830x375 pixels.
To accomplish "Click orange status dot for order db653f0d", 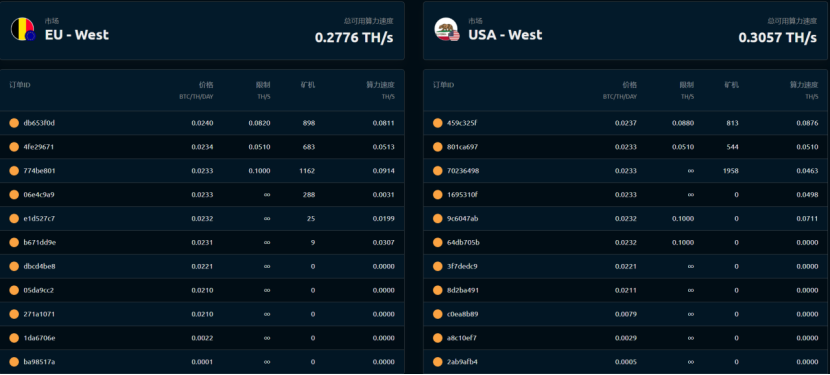I will [x=14, y=123].
